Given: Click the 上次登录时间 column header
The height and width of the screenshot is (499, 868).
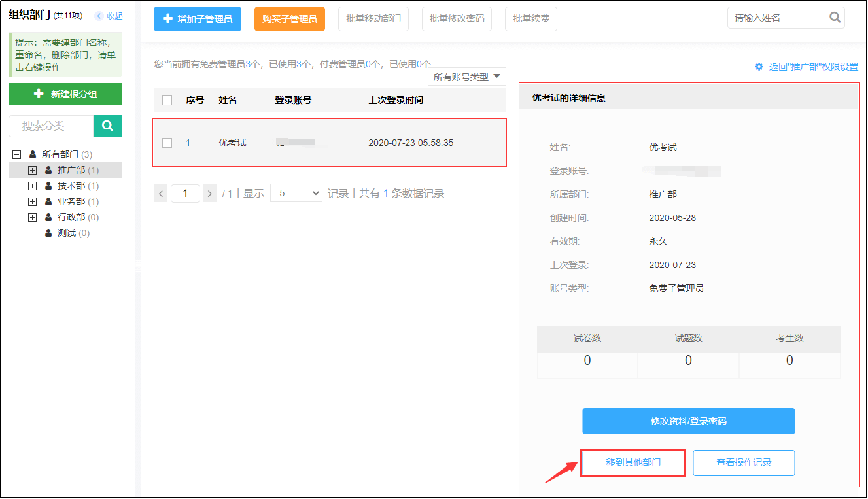Looking at the screenshot, I should pyautogui.click(x=396, y=100).
